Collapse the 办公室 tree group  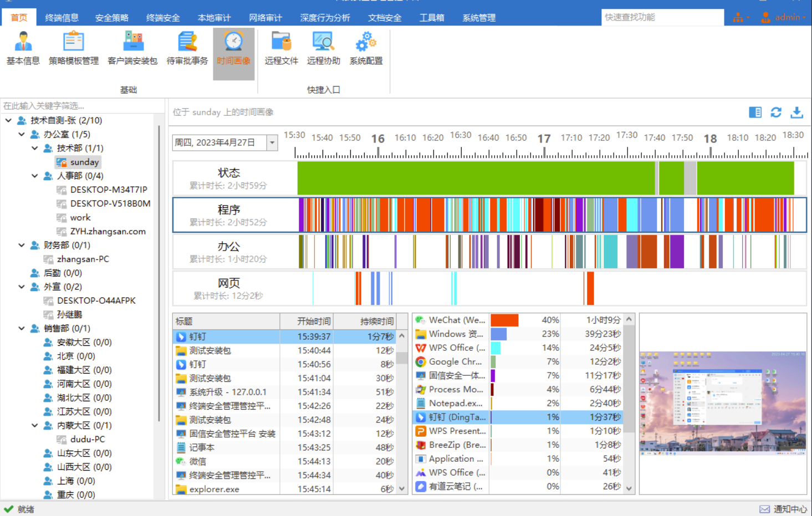pos(22,134)
